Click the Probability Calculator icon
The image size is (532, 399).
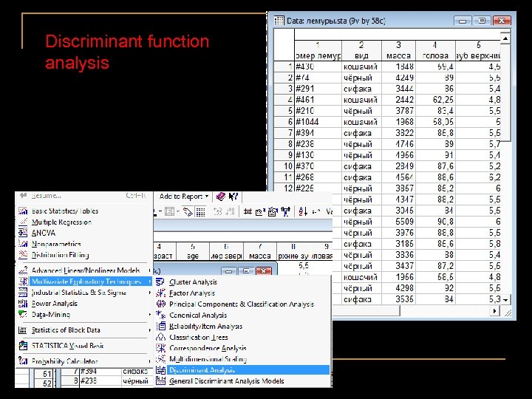coord(23,361)
